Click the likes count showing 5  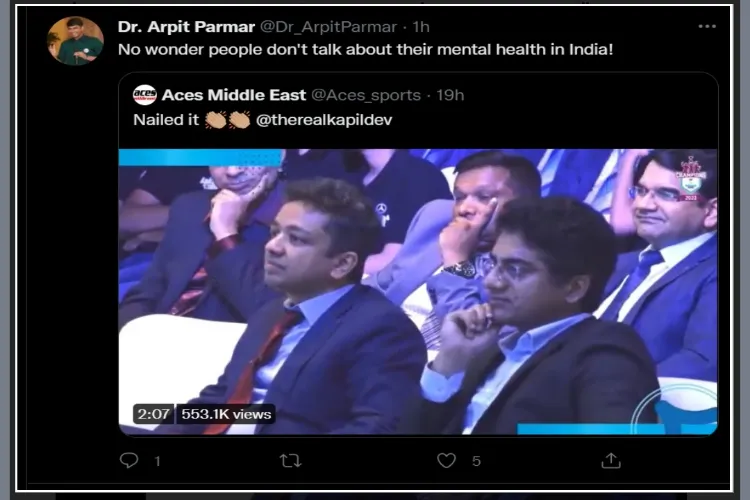[476, 461]
